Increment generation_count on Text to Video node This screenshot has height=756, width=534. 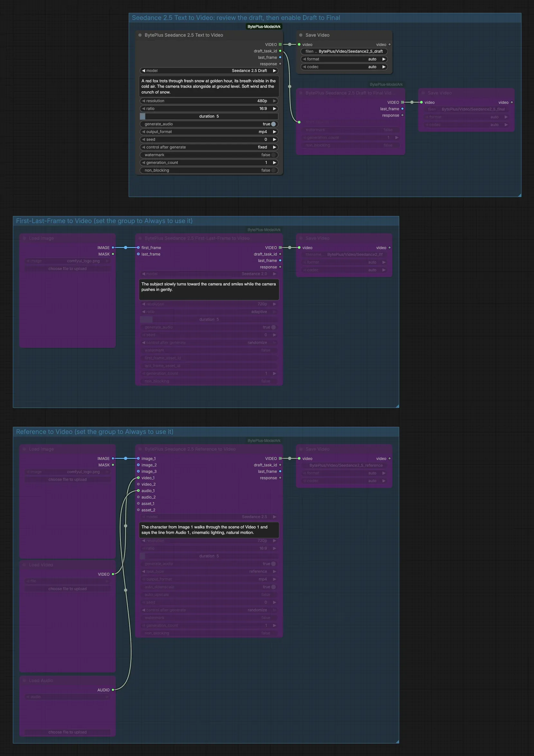(x=275, y=163)
